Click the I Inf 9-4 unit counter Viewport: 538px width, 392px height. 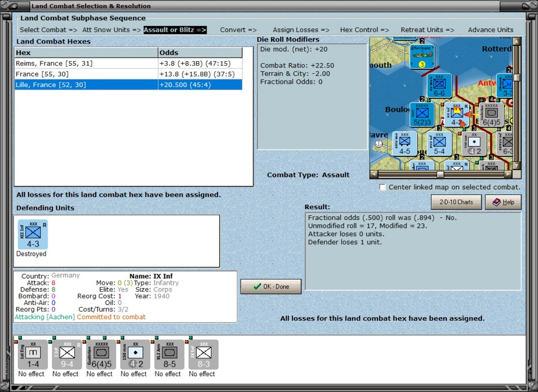pyautogui.click(x=67, y=355)
